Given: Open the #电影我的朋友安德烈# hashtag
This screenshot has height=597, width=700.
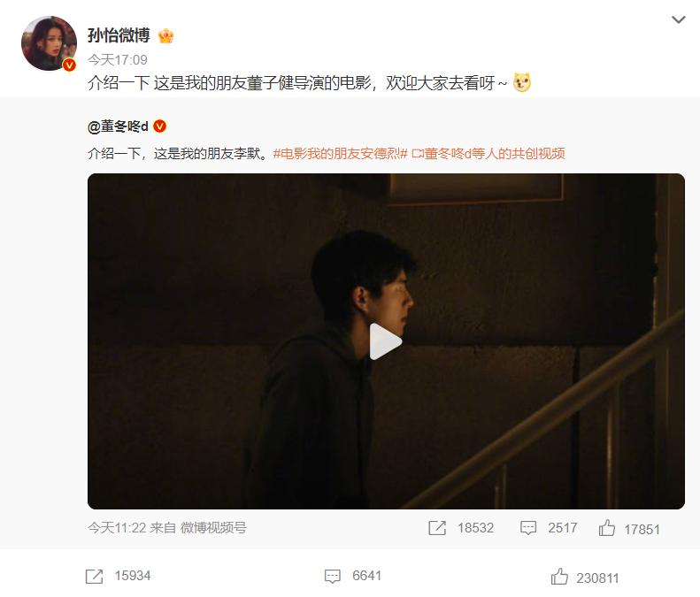Looking at the screenshot, I should tap(340, 154).
